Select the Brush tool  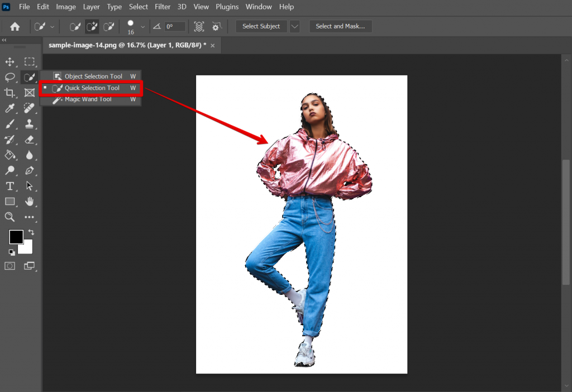(x=9, y=124)
